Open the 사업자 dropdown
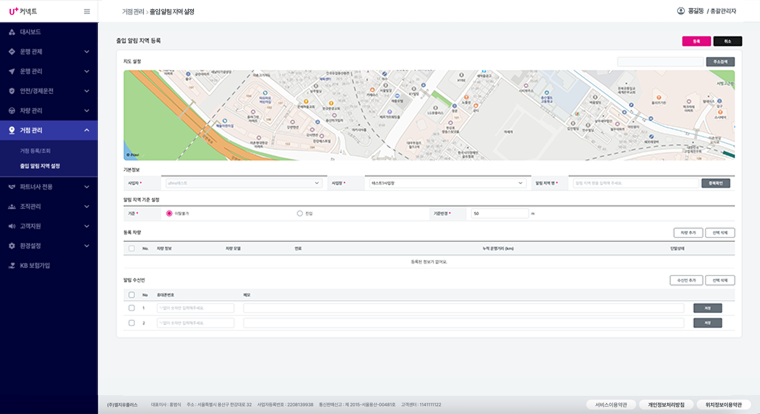Image resolution: width=760 pixels, height=414 pixels. [243, 183]
